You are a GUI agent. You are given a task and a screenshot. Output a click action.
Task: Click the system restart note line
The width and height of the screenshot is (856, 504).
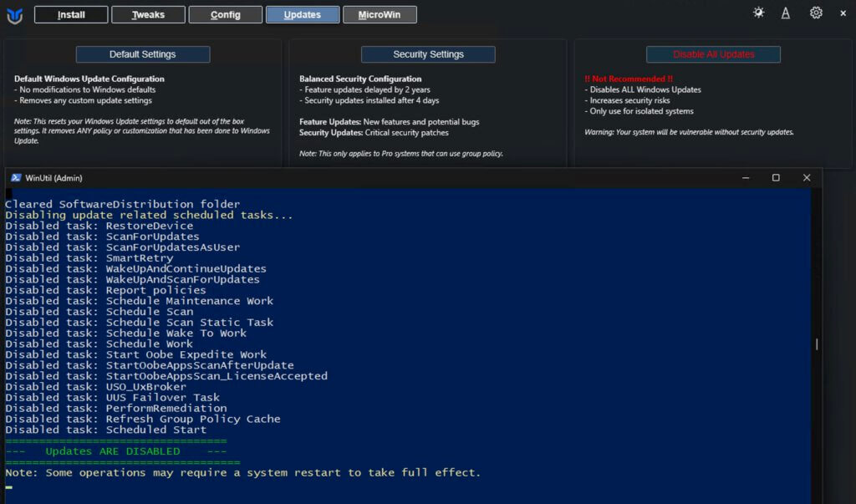tap(243, 473)
